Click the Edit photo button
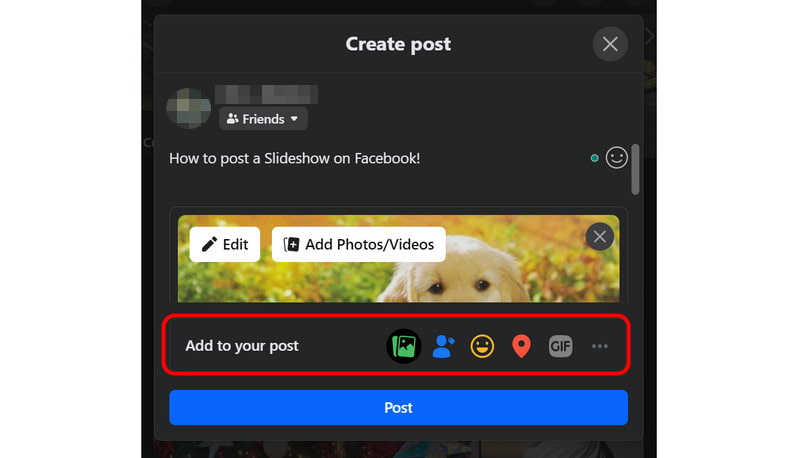Viewport: 800px width, 458px height. coord(224,244)
